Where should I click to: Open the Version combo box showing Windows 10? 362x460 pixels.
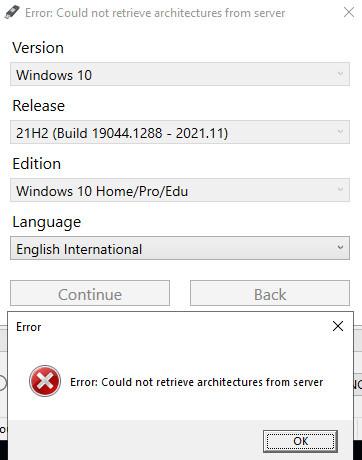click(180, 74)
